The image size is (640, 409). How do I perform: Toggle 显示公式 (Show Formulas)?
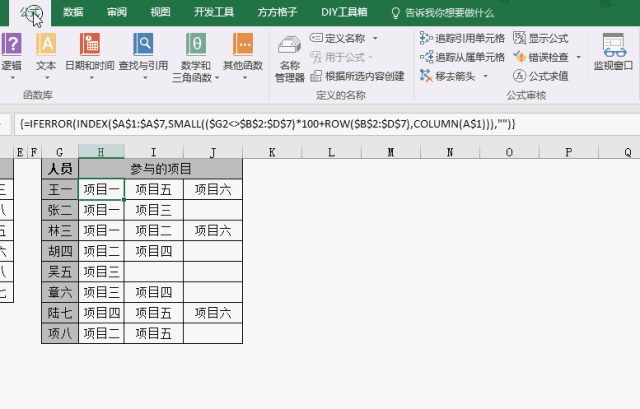(541, 37)
